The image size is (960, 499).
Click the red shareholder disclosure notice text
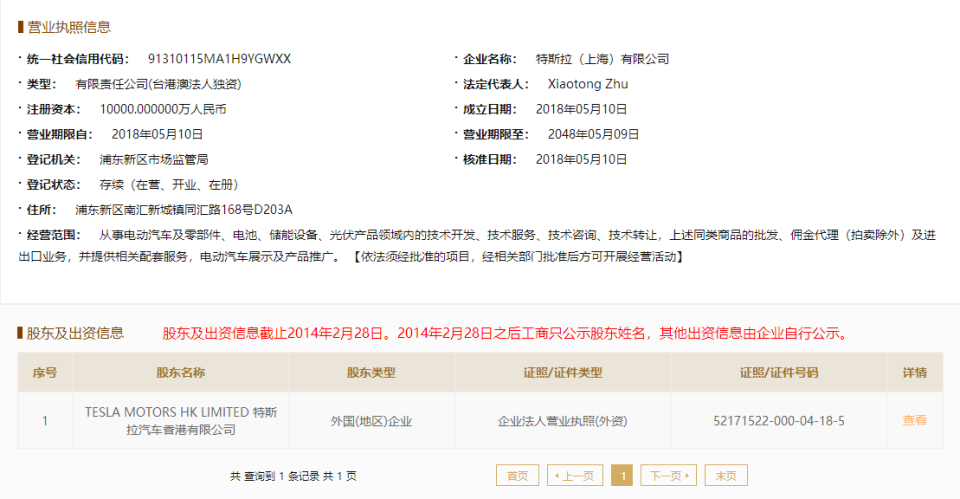click(508, 333)
